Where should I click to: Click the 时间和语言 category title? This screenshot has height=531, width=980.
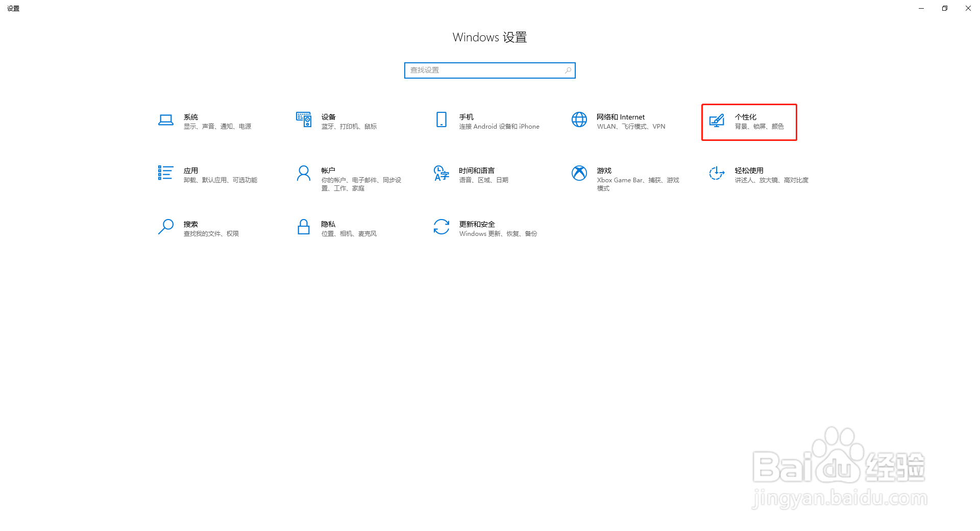[477, 171]
